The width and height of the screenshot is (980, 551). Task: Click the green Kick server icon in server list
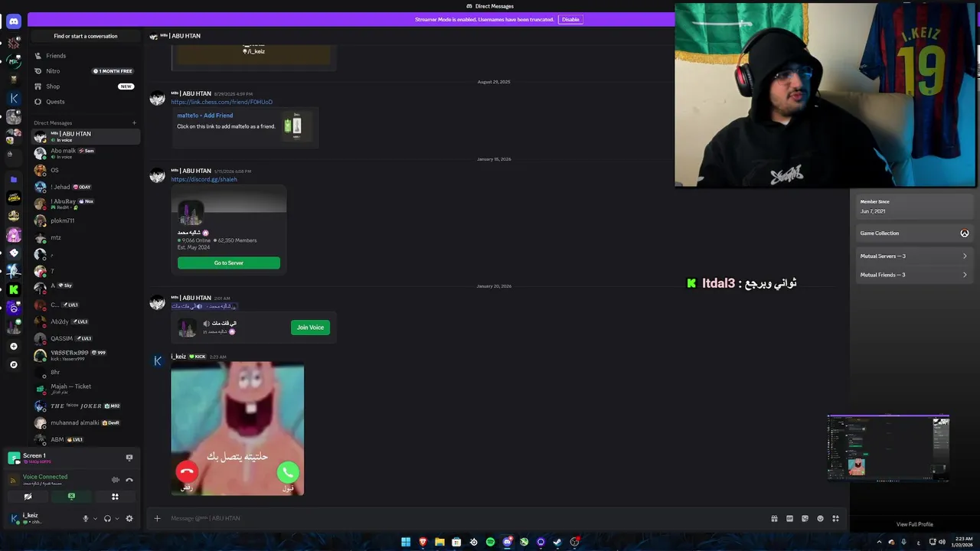[x=13, y=289]
